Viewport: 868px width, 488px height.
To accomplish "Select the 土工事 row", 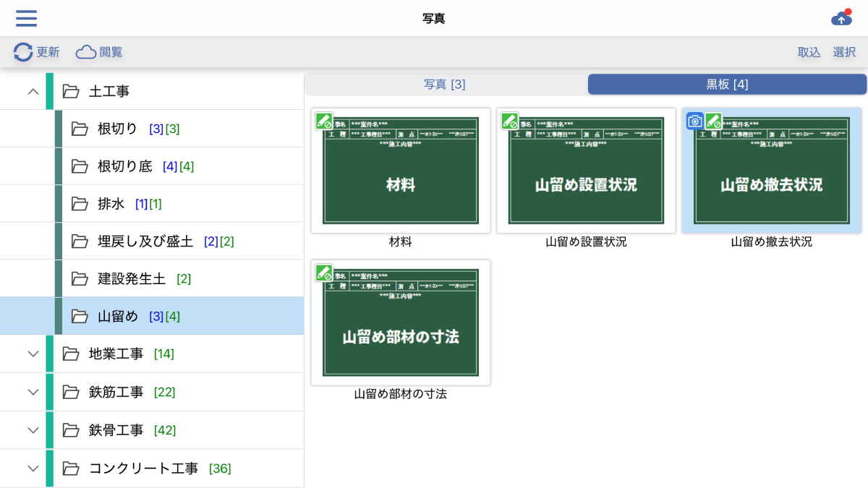I will (152, 91).
